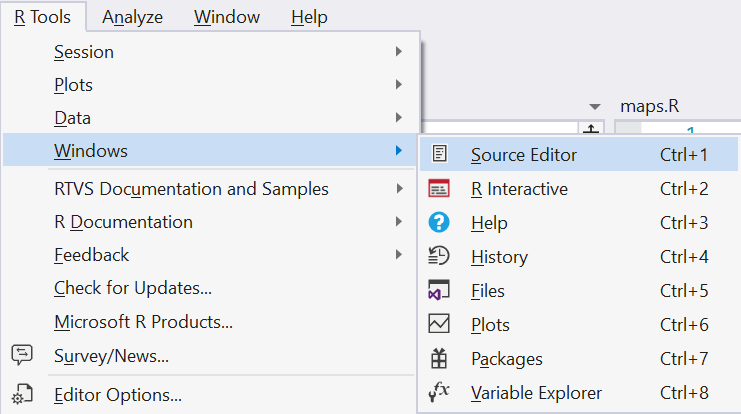Expand the R Documentation submenu arrow
The width and height of the screenshot is (741, 414).
click(x=399, y=222)
